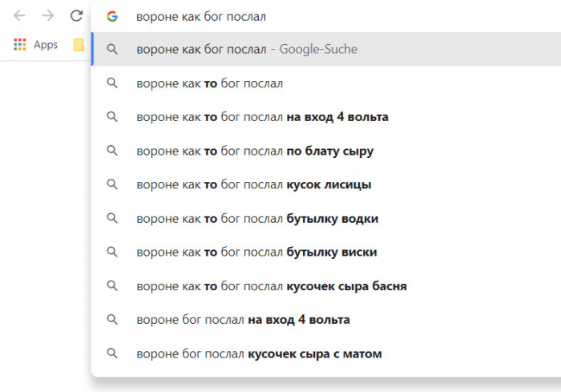This screenshot has height=392, width=561.
Task: Click the browser Back arrow
Action: pyautogui.click(x=20, y=15)
